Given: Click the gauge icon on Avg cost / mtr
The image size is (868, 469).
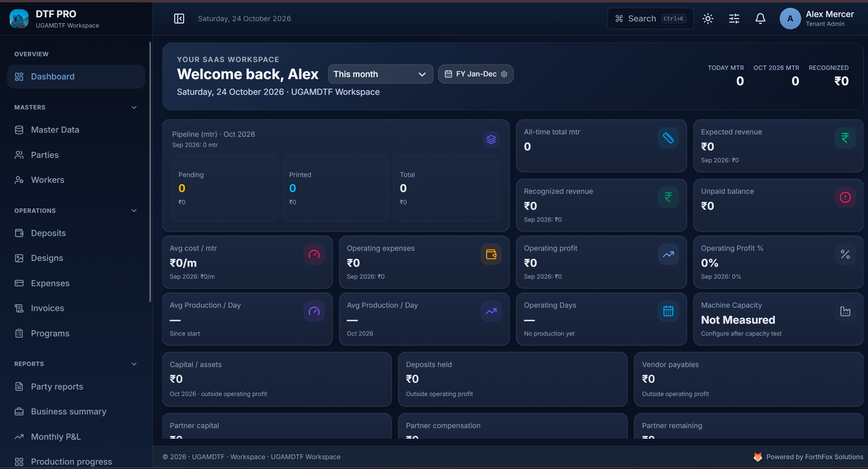Looking at the screenshot, I should [x=314, y=255].
